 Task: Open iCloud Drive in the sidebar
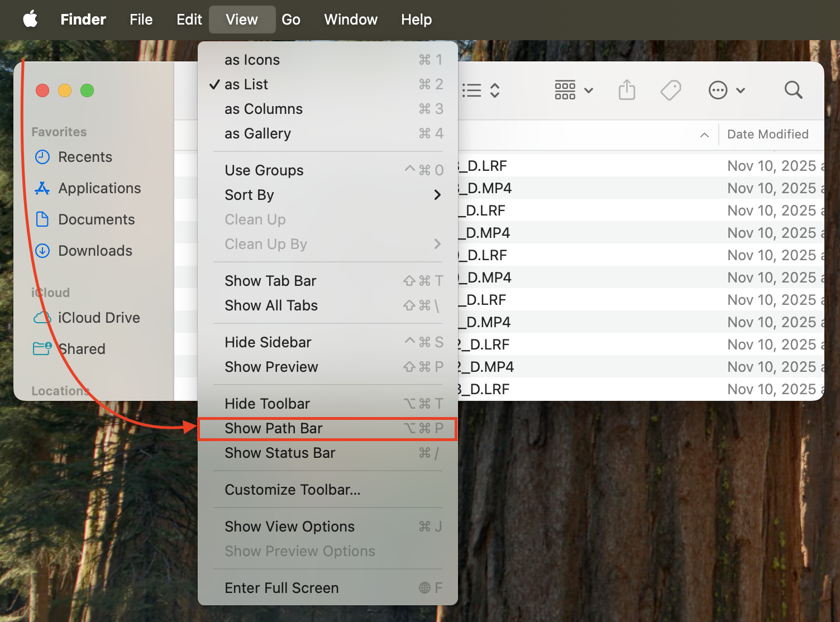[99, 318]
